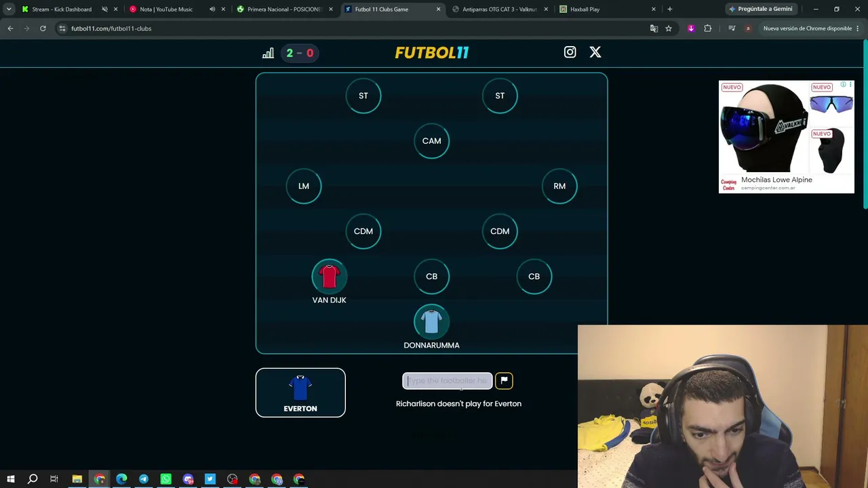Screen dimensions: 868x488
Task: Open Windows taskbar search
Action: 32,479
